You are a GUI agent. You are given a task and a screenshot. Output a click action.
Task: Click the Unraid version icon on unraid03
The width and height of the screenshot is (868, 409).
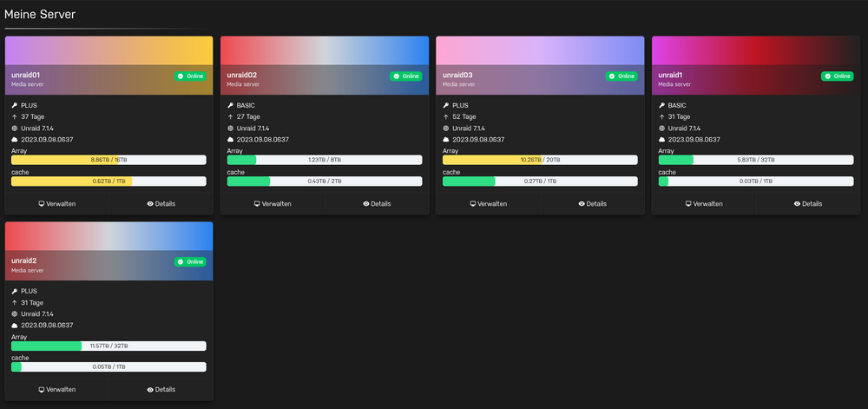[446, 129]
